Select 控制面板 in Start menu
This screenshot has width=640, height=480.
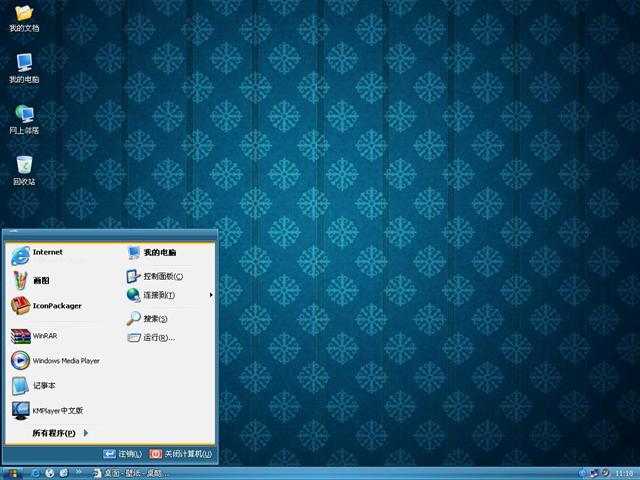[x=162, y=276]
